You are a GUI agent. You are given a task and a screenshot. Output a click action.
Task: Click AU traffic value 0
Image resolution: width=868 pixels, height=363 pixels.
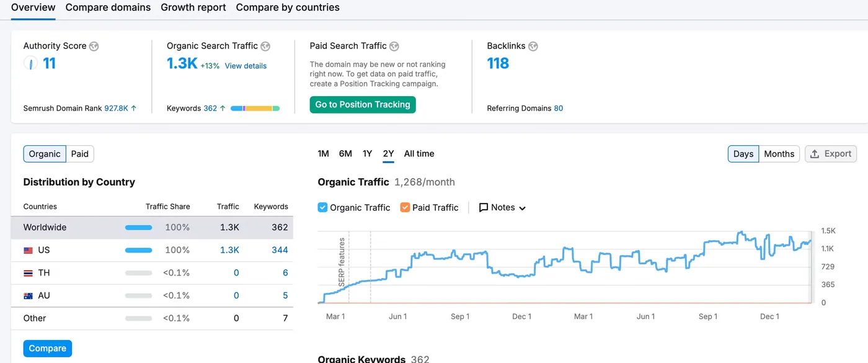click(236, 296)
